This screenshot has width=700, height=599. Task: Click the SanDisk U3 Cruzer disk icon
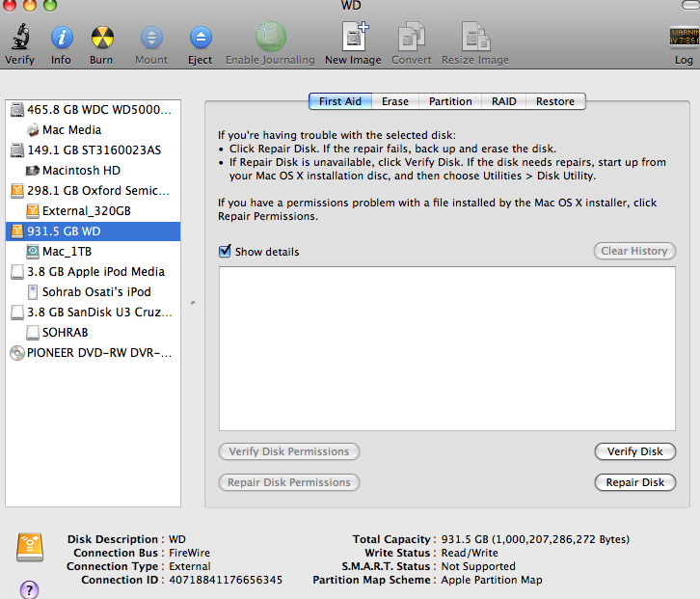tap(17, 313)
